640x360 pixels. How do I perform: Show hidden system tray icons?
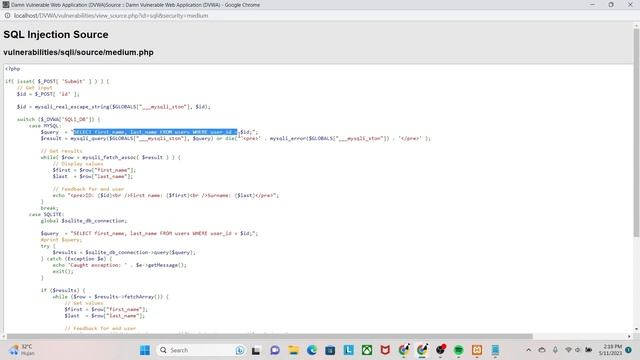coord(529,350)
